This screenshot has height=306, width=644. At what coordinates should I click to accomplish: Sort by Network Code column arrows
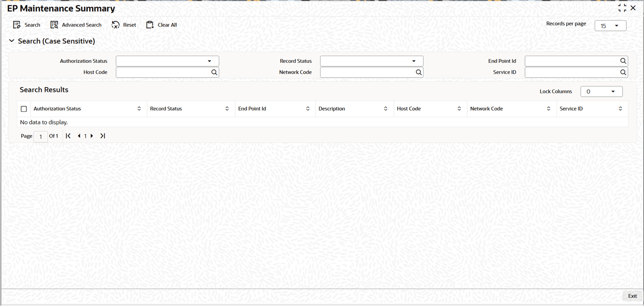click(x=549, y=109)
